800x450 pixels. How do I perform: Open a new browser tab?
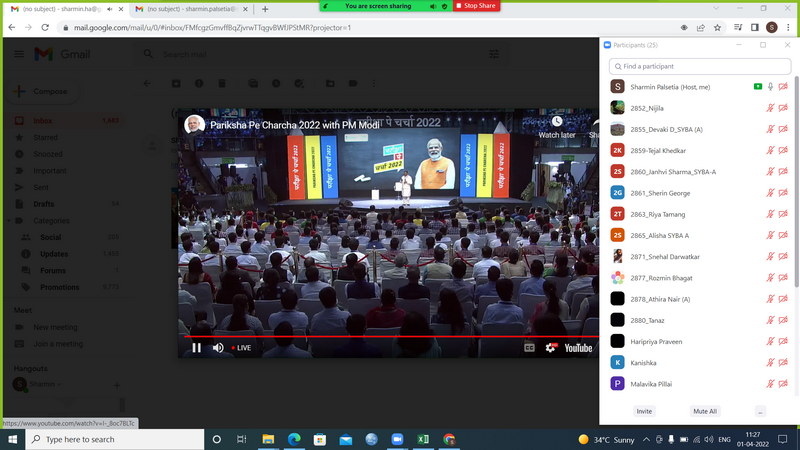coord(265,9)
